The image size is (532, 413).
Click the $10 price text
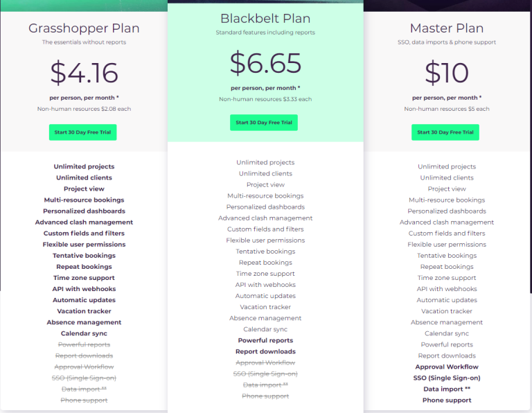[447, 73]
